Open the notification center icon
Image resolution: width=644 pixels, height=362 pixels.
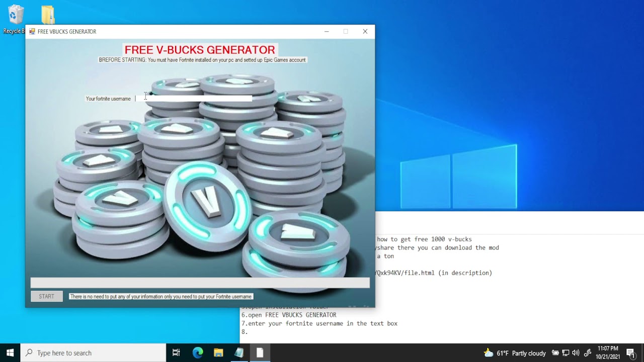click(630, 353)
